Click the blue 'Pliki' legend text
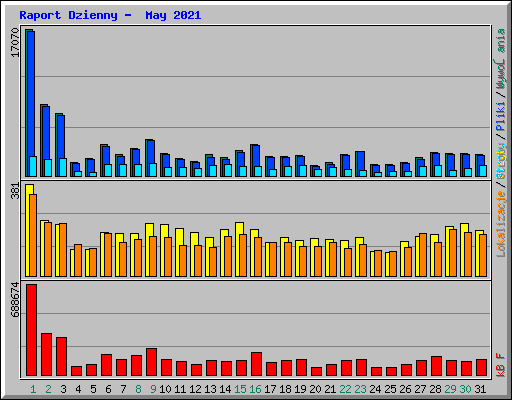This screenshot has width=512, height=400. (x=501, y=116)
